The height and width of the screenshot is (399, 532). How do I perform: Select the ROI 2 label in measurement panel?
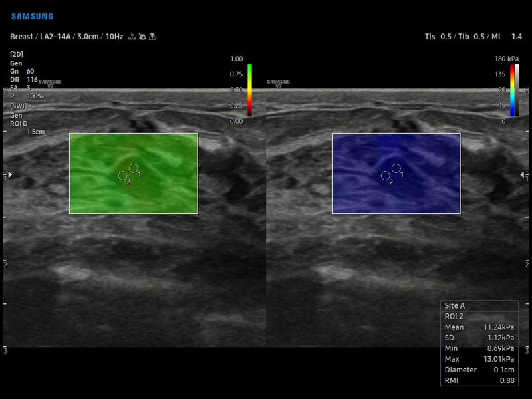click(454, 317)
